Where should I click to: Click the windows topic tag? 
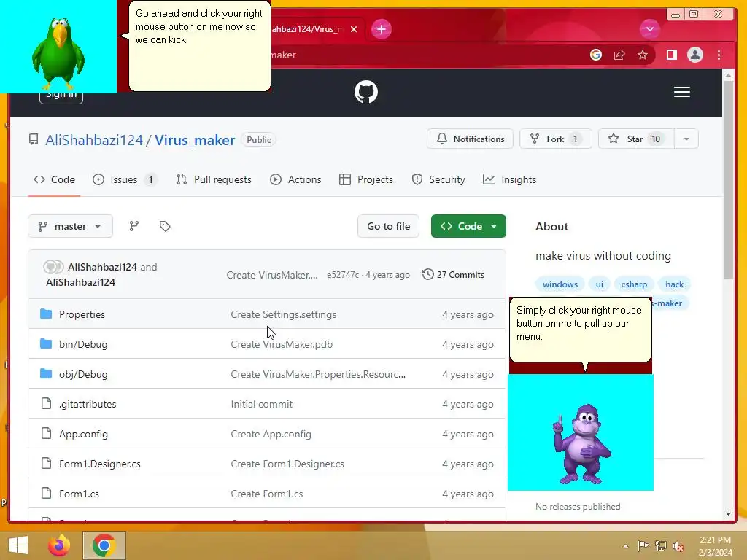(x=560, y=284)
